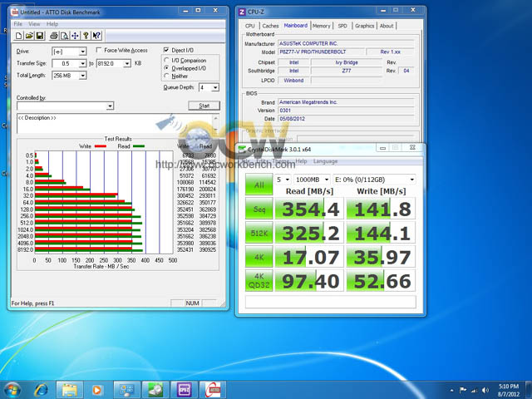532x399 pixels.
Task: Click the All button in CrystalDiskMark
Action: pos(259,185)
